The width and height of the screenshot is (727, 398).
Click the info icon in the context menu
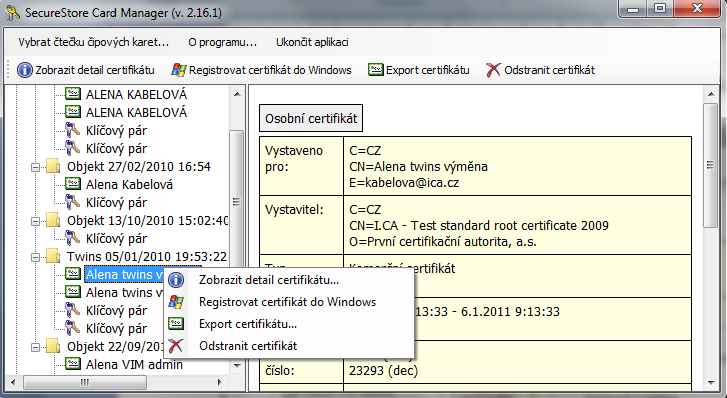(176, 280)
